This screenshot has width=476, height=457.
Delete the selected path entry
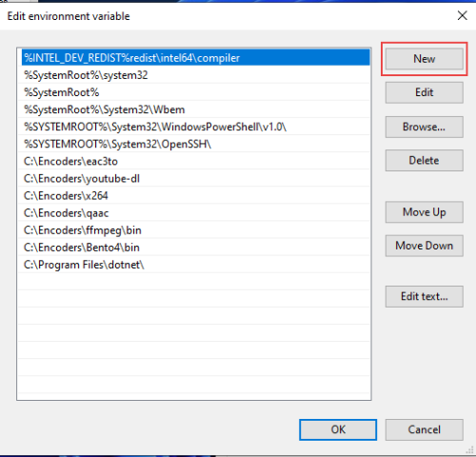coord(425,160)
